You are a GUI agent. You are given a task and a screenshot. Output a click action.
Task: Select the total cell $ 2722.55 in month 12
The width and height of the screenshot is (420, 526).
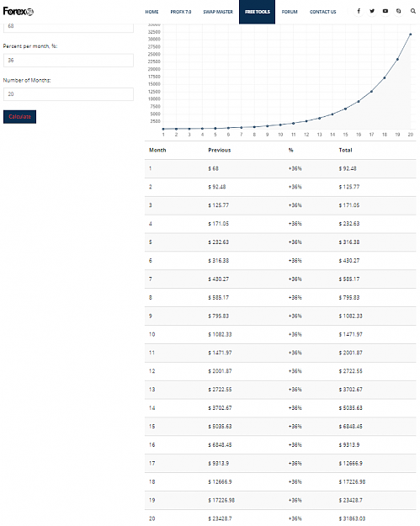[350, 371]
